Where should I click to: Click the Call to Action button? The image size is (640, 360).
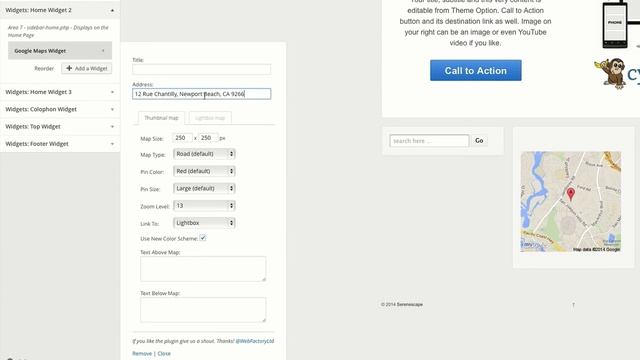476,70
